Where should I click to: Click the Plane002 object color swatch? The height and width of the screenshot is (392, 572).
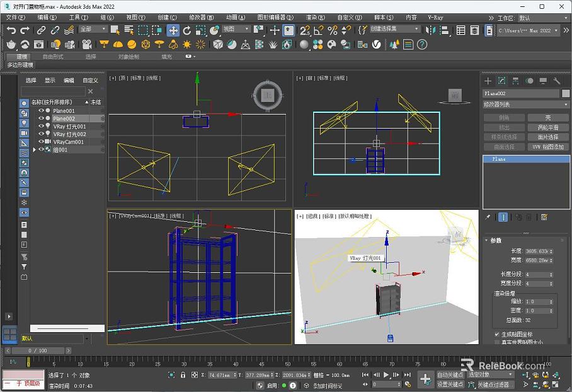click(566, 93)
